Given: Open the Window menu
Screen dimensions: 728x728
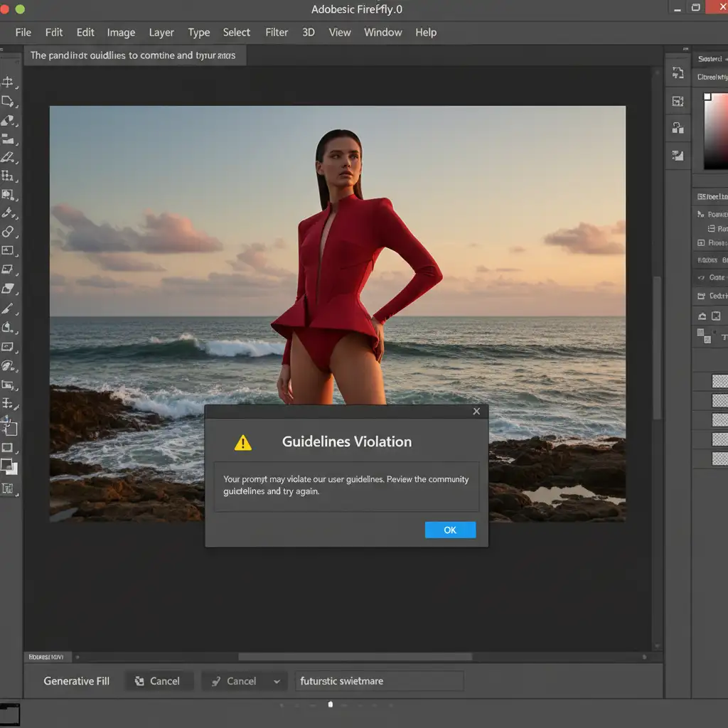Looking at the screenshot, I should [382, 33].
